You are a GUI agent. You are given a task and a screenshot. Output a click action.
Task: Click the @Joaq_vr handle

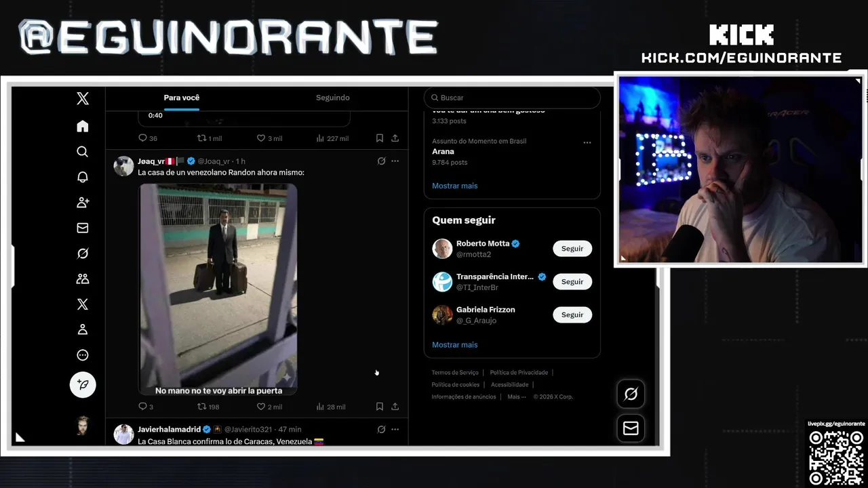tap(214, 161)
